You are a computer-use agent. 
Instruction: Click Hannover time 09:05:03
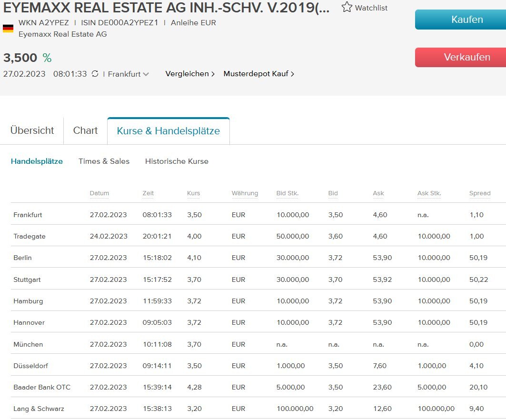coord(157,322)
